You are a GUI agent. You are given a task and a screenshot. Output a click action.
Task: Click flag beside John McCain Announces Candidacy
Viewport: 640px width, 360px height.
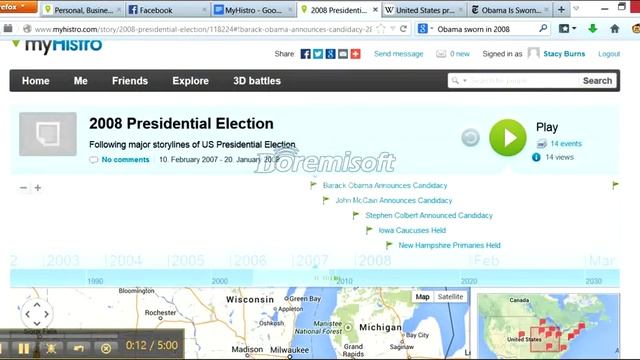coord(326,200)
